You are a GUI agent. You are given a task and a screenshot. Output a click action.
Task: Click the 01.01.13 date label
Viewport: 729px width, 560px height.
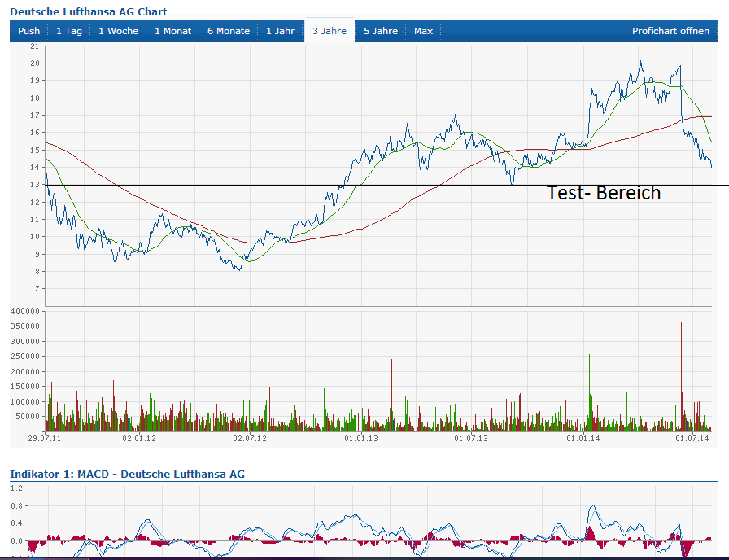361,438
